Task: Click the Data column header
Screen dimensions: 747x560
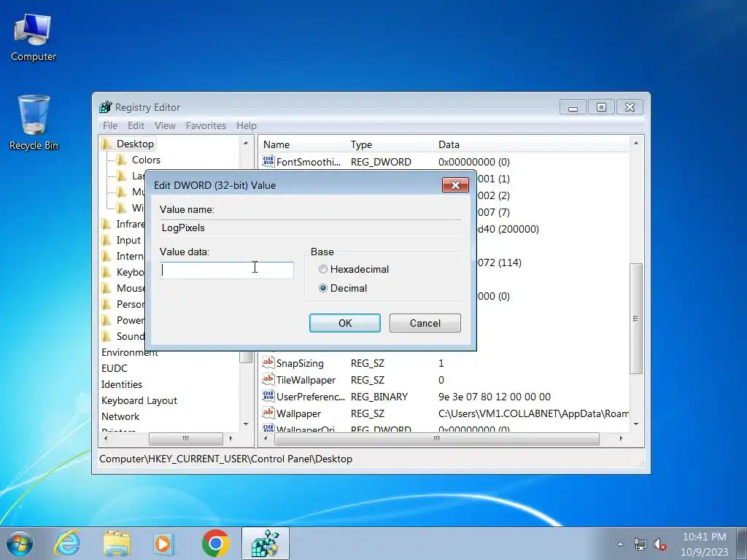Action: click(531, 144)
